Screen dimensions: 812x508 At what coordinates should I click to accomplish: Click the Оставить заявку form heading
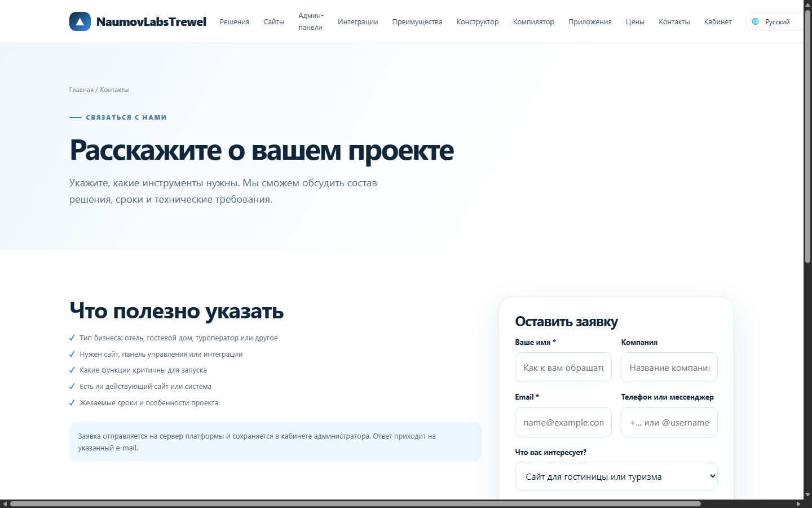[x=566, y=322]
